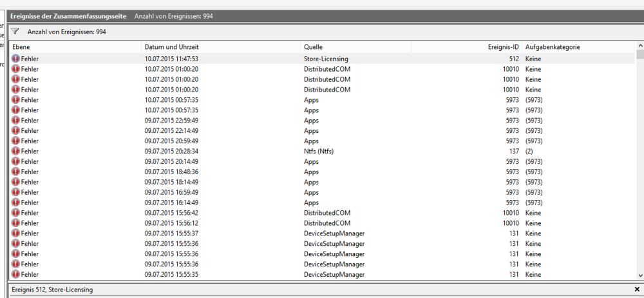Select the Ntfs (Ntfs) event row
644x298 pixels.
pos(321,151)
